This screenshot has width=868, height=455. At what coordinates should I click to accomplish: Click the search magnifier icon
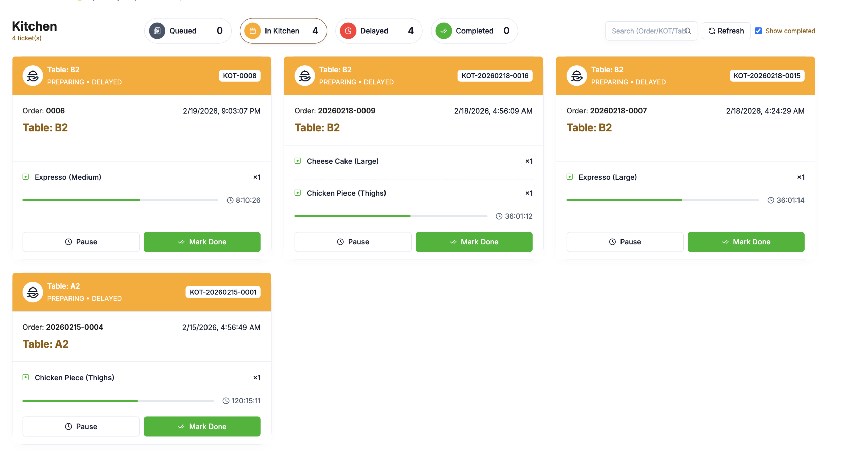(688, 31)
